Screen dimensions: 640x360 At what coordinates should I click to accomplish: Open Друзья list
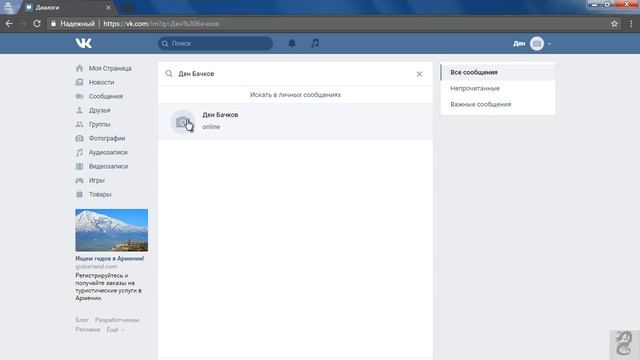(x=100, y=110)
